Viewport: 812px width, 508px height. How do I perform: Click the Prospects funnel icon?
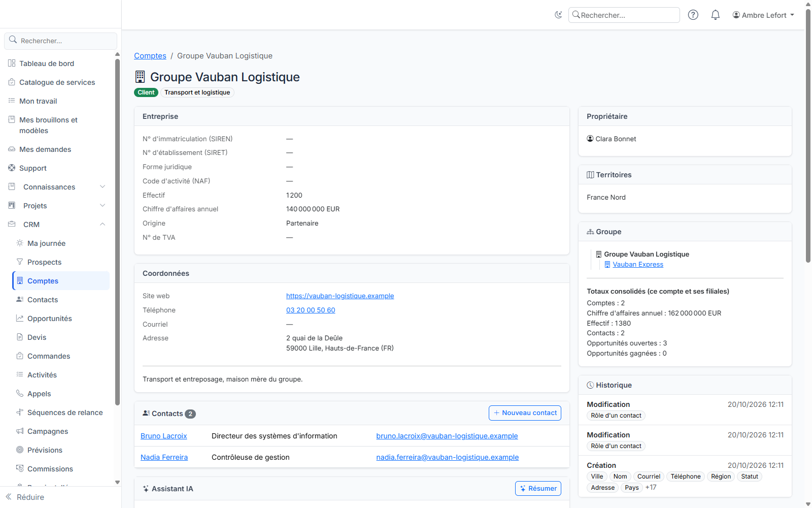(x=20, y=262)
